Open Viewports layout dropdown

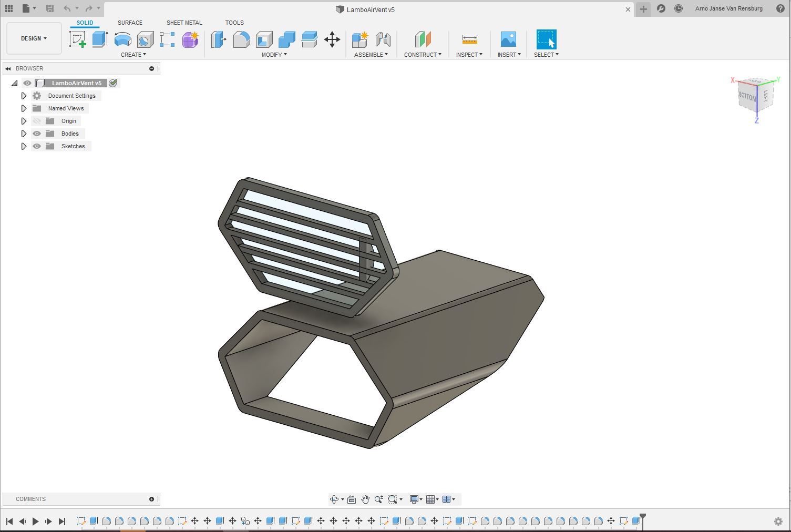click(x=449, y=499)
